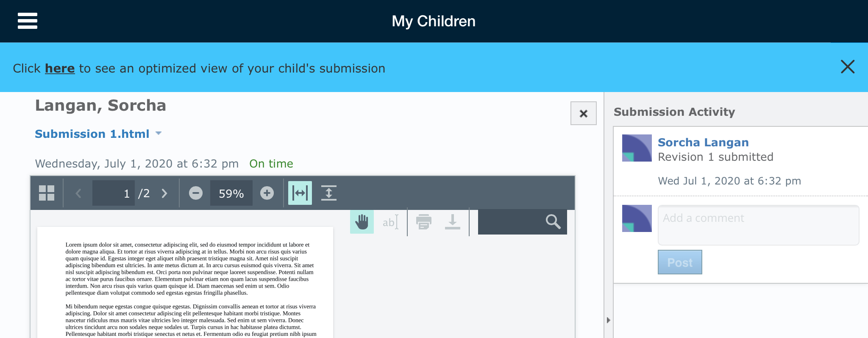Go to next document page
Viewport: 868px width, 338px height.
[164, 193]
